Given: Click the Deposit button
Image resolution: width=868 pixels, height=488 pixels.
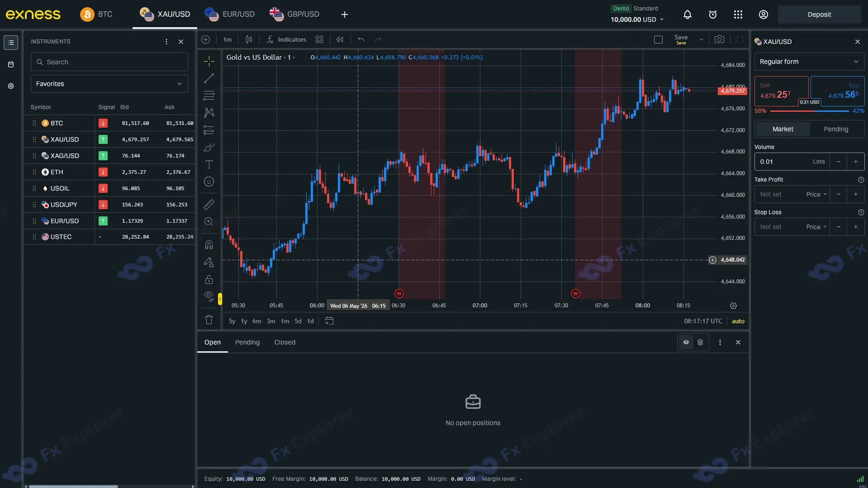Looking at the screenshot, I should (x=819, y=14).
